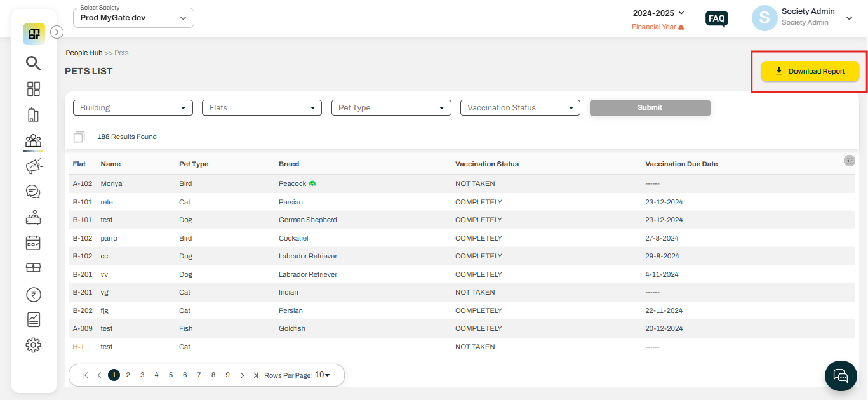Viewport: 868px width, 400px height.
Task: Go to the previous page arrow
Action: coord(100,375)
